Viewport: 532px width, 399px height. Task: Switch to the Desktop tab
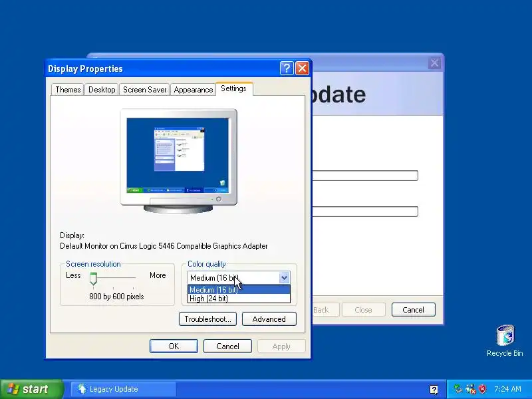pos(102,90)
